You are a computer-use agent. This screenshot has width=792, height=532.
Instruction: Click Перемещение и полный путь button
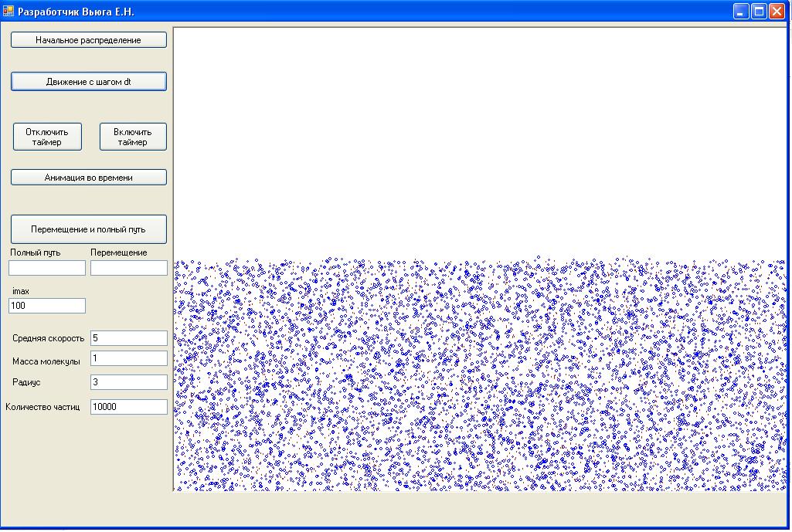click(x=88, y=229)
